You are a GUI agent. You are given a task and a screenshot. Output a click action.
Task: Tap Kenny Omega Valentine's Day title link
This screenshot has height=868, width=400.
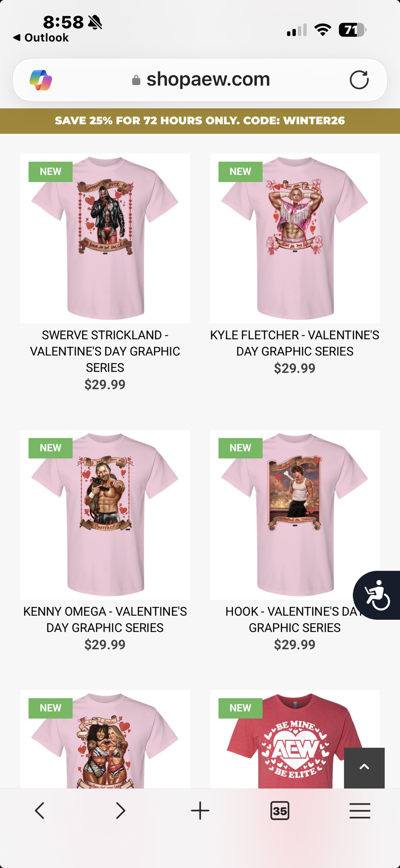point(105,619)
